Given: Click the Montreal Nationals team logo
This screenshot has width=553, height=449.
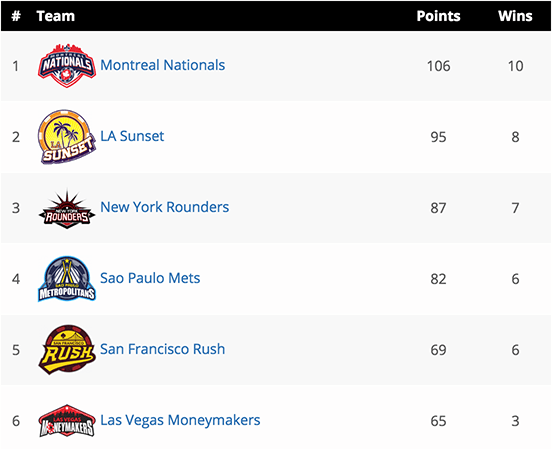Looking at the screenshot, I should (x=67, y=66).
